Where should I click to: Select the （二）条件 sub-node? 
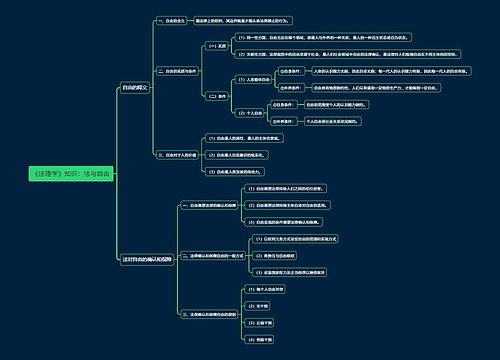[x=217, y=96]
